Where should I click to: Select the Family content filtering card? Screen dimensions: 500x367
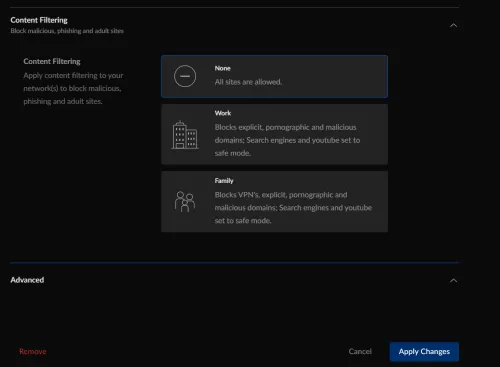coord(274,202)
